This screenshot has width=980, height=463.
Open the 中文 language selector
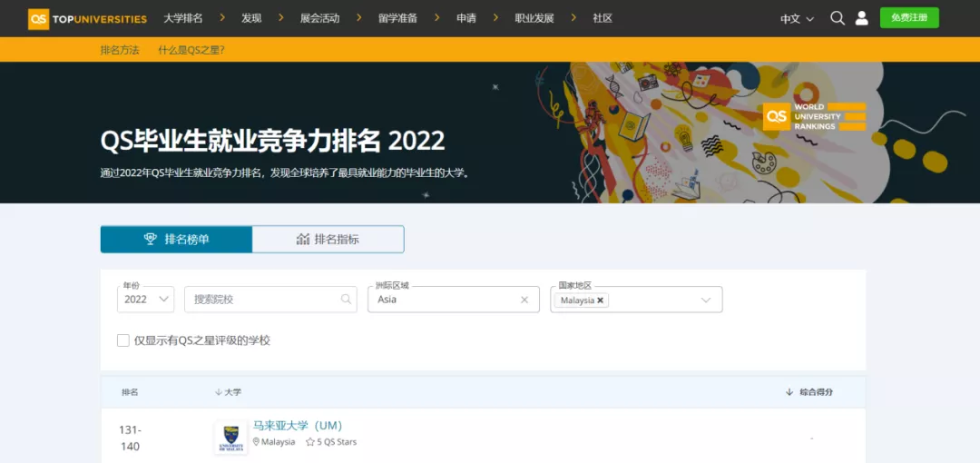(797, 19)
